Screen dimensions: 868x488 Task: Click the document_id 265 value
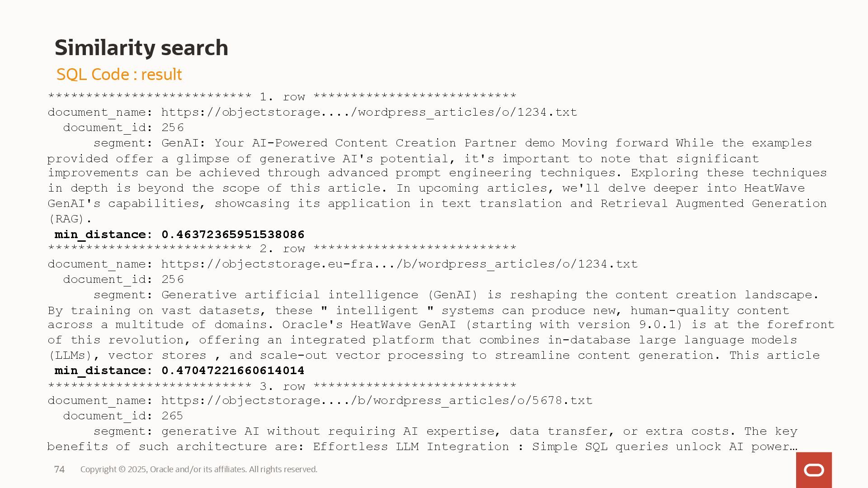tap(172, 416)
